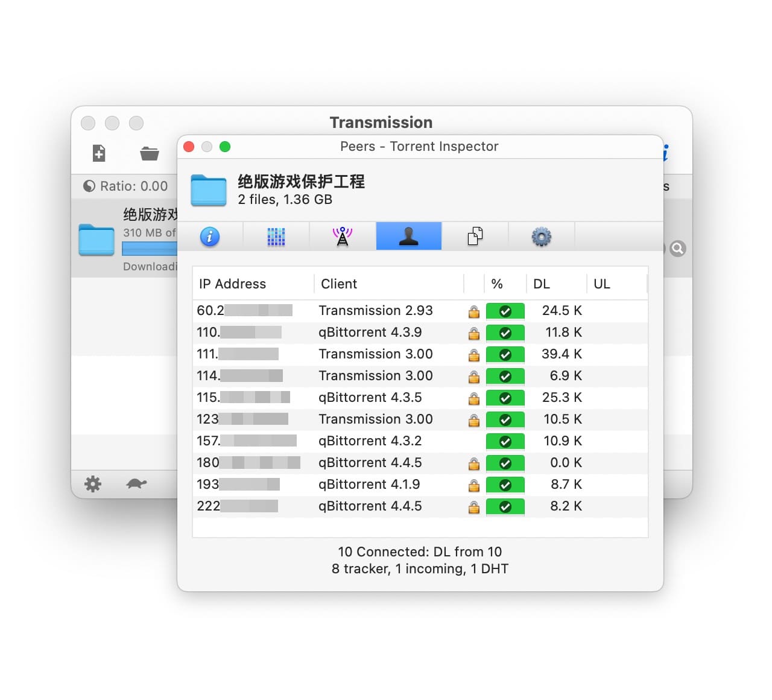Viewport: 772px width, 700px height.
Task: Click the torrent name 绝版游戏保护工程
Action: [302, 181]
